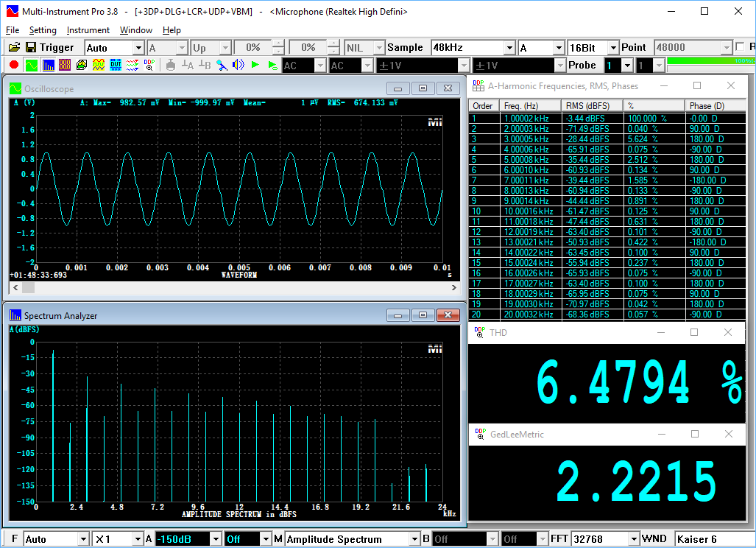Screen dimensions: 756x548
Task: Toggle the Oscilloscope instrument icon
Action: click(32, 65)
